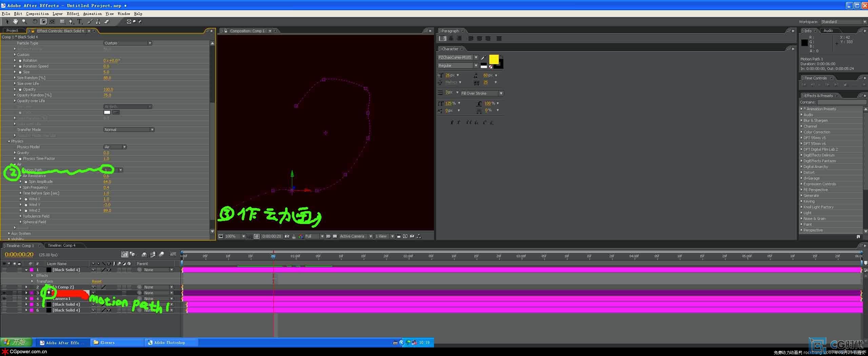Viewport: 868px width, 356px height.
Task: Select the Horizontal Type tool
Action: coord(80,21)
